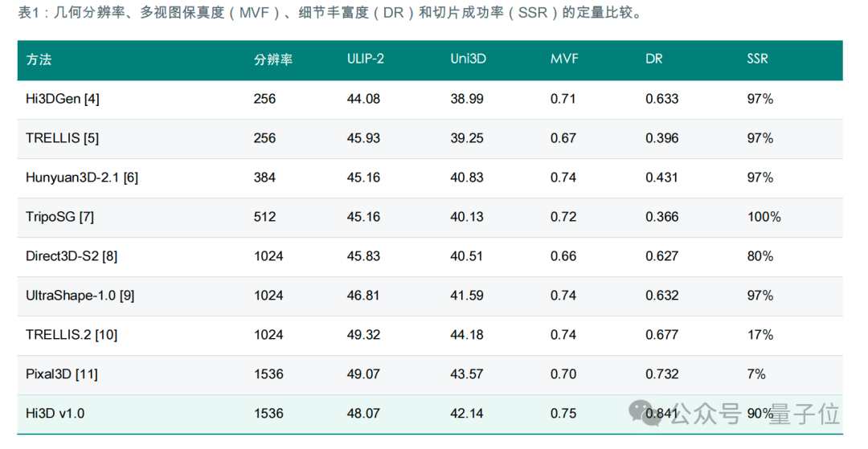Click 1024 in the Direct3D-S2 row
The height and width of the screenshot is (449, 868).
point(268,256)
